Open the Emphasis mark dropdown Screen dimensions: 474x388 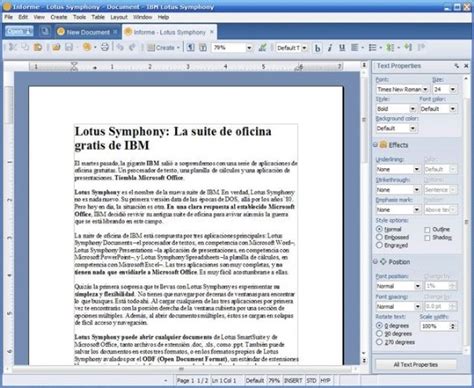(417, 210)
